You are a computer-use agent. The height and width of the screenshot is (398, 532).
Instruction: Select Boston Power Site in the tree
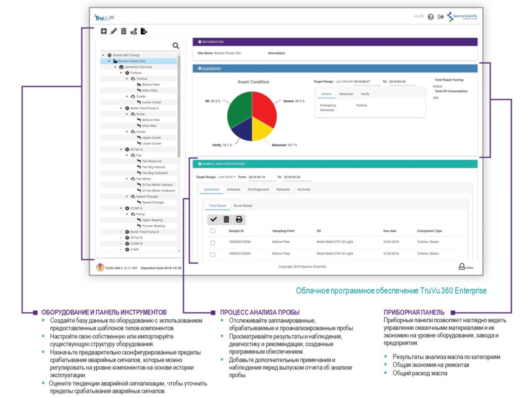click(132, 61)
